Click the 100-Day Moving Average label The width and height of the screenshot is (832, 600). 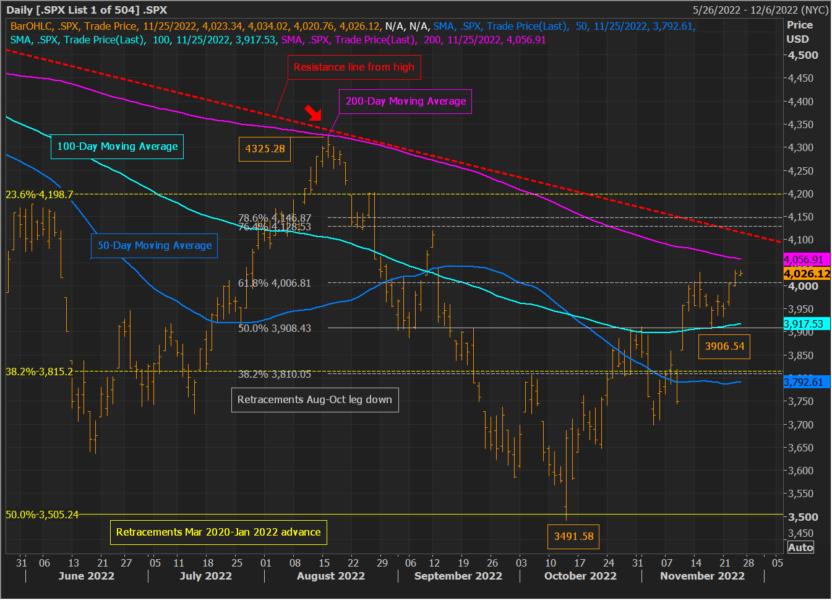(117, 146)
